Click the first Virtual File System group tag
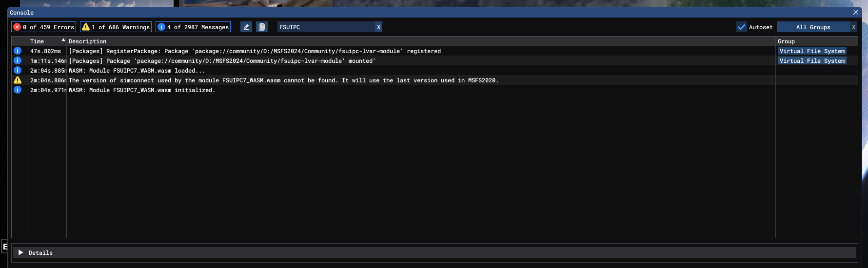868x268 pixels. coord(812,51)
